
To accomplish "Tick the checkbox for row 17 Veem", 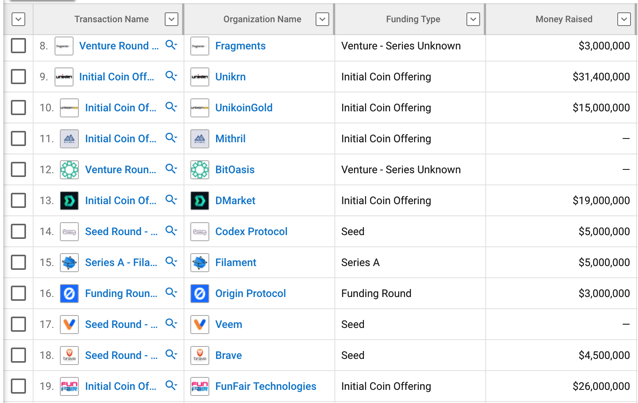I will tap(18, 324).
